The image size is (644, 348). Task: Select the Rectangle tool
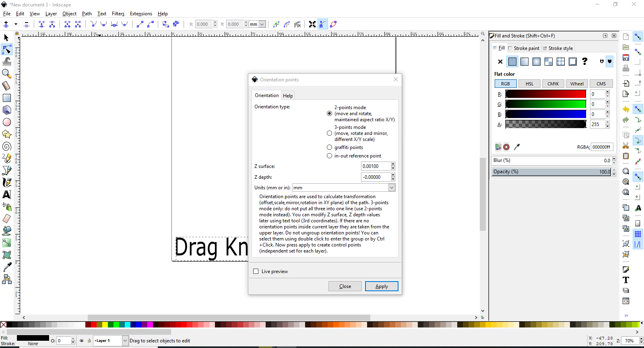pos(6,98)
